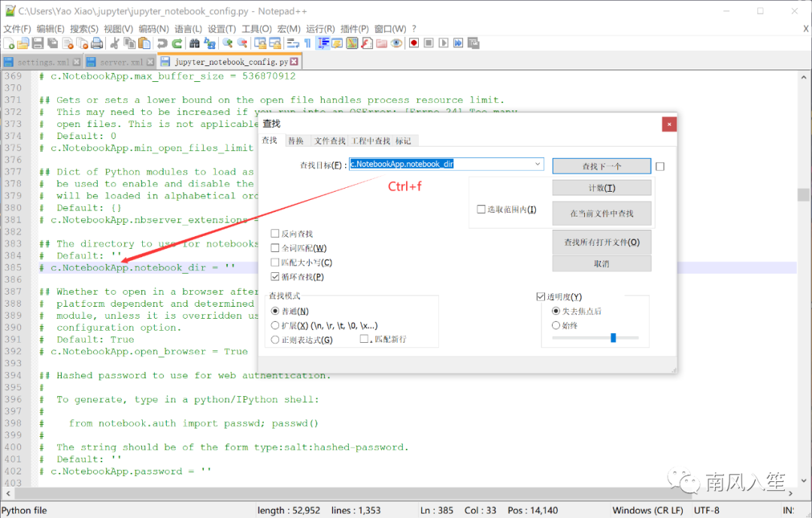This screenshot has height=518, width=812.
Task: Uncheck 循环查找(P) wrap around option
Action: coord(275,277)
